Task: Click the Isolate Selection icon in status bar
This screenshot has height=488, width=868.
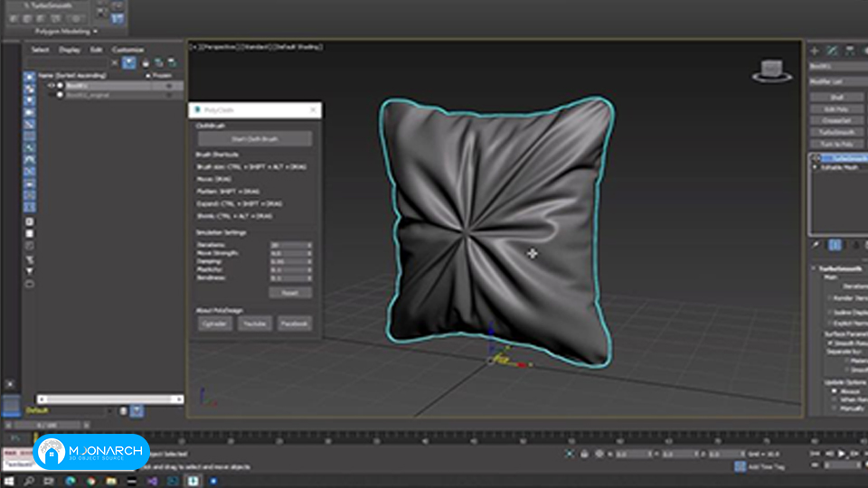Action: point(569,454)
